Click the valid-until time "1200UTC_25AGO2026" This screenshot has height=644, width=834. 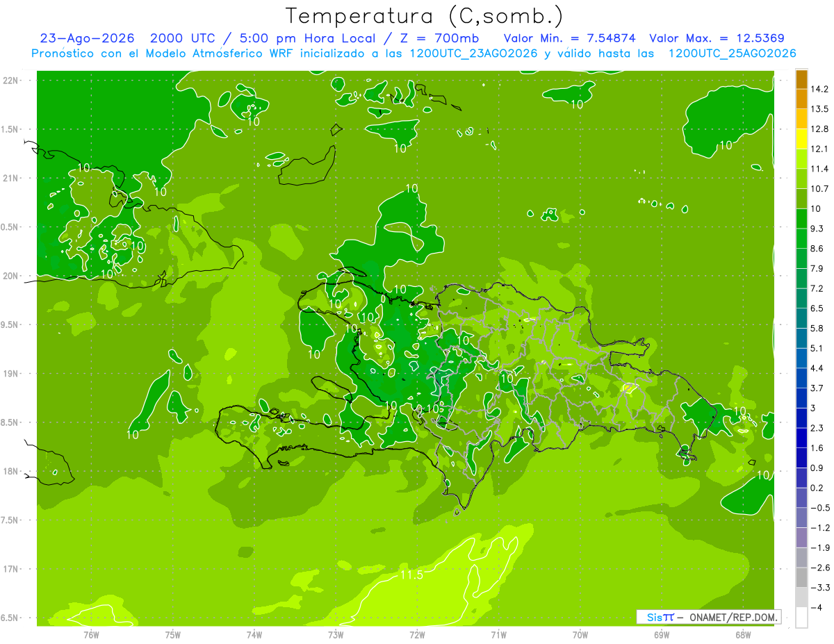(x=732, y=53)
